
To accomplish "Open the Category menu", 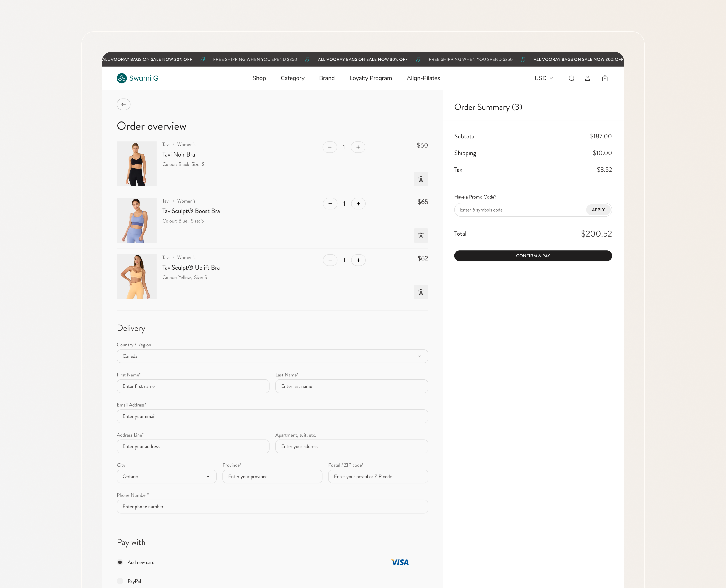I will click(293, 78).
